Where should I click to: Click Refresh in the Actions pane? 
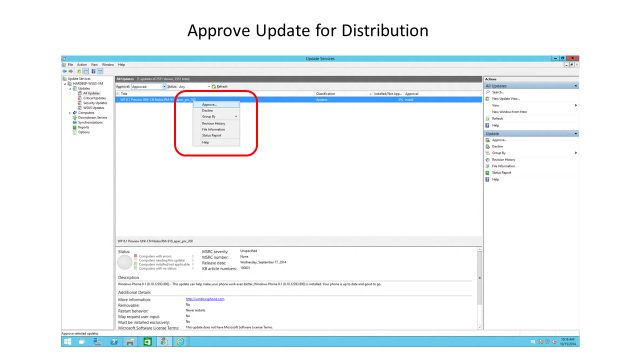[x=497, y=118]
